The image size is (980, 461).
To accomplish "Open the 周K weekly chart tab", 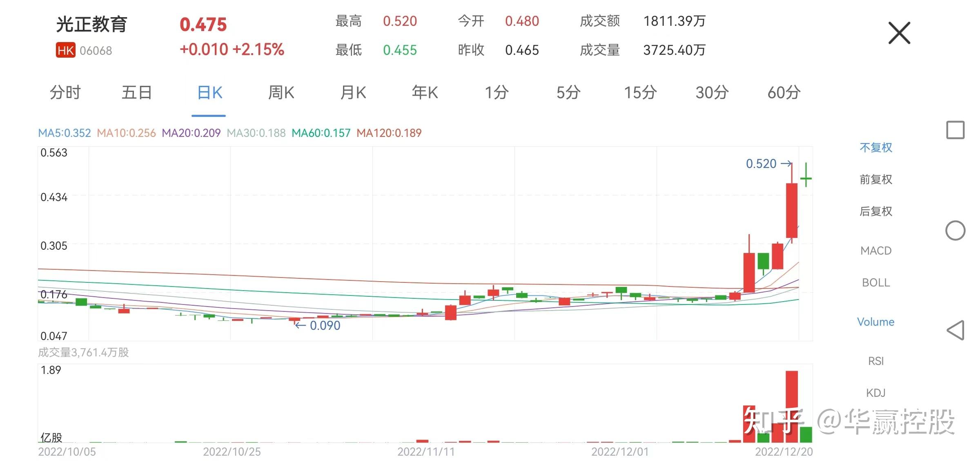I will pos(281,93).
